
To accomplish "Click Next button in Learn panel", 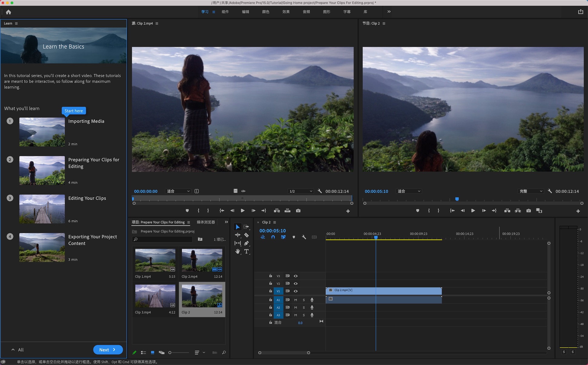I will [108, 350].
